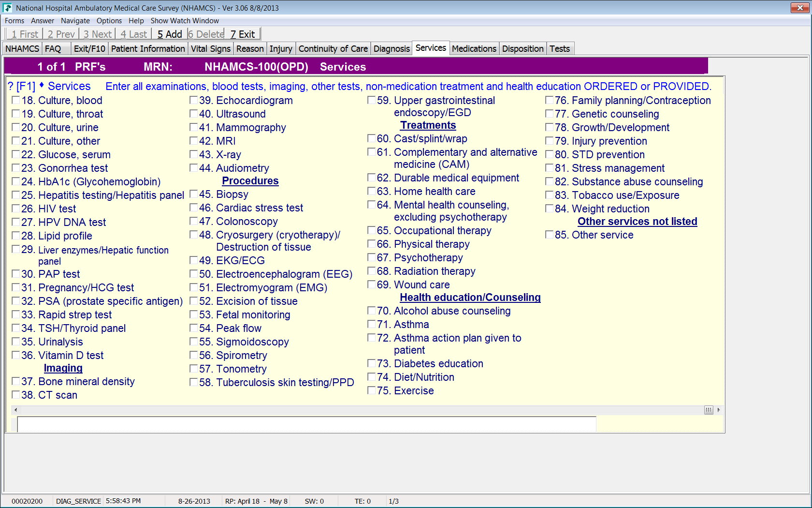The width and height of the screenshot is (812, 508).
Task: Open the Options menu
Action: point(109,21)
